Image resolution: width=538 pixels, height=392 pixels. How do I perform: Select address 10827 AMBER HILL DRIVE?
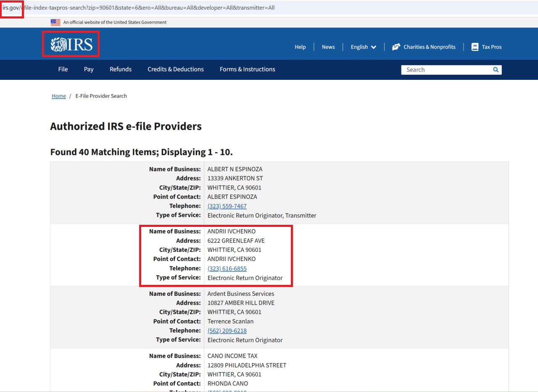click(241, 303)
